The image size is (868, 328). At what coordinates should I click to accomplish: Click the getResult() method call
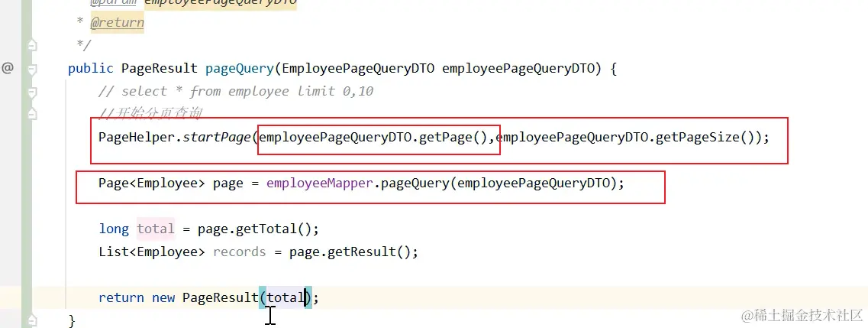pyautogui.click(x=369, y=252)
